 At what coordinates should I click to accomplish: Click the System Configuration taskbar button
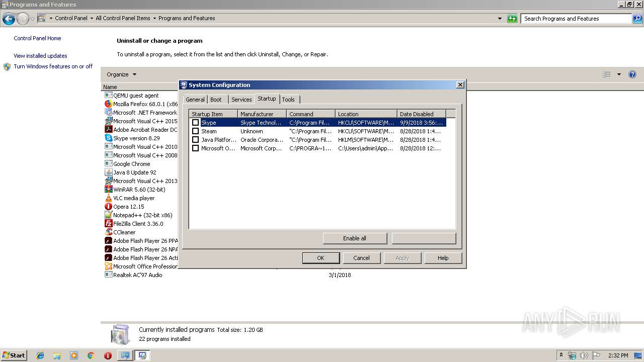pyautogui.click(x=142, y=355)
